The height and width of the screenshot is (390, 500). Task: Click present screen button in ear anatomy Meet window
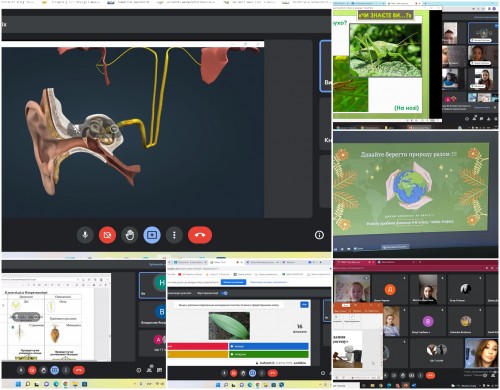click(152, 235)
